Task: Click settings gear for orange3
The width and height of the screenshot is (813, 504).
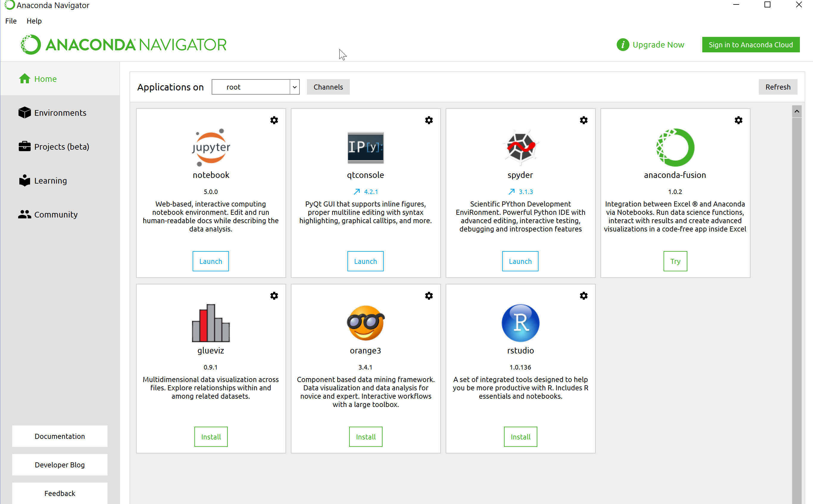Action: pyautogui.click(x=429, y=296)
